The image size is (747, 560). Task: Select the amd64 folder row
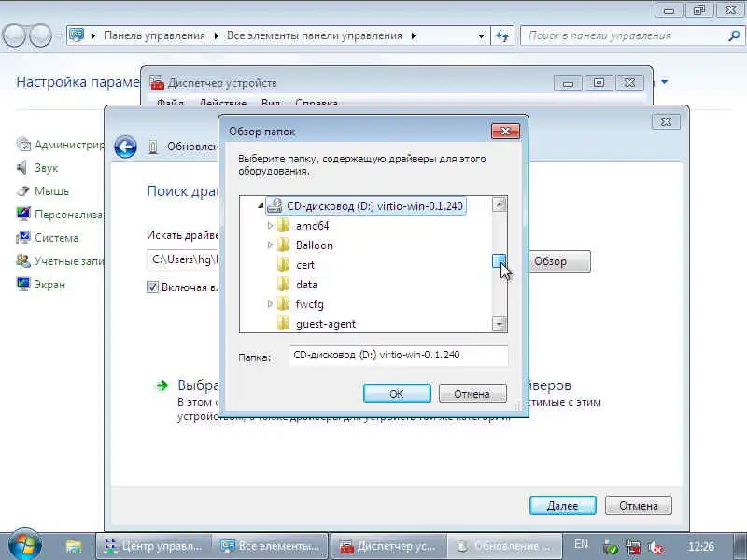click(312, 226)
